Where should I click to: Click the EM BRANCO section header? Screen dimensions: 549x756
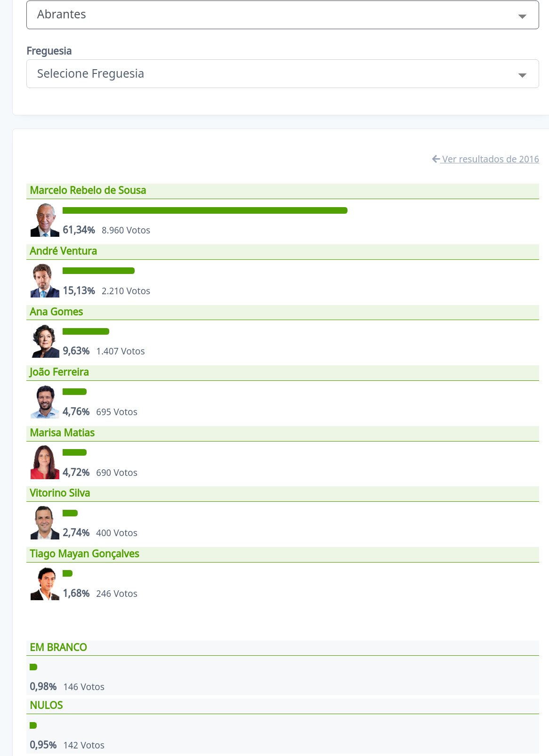[x=58, y=648]
